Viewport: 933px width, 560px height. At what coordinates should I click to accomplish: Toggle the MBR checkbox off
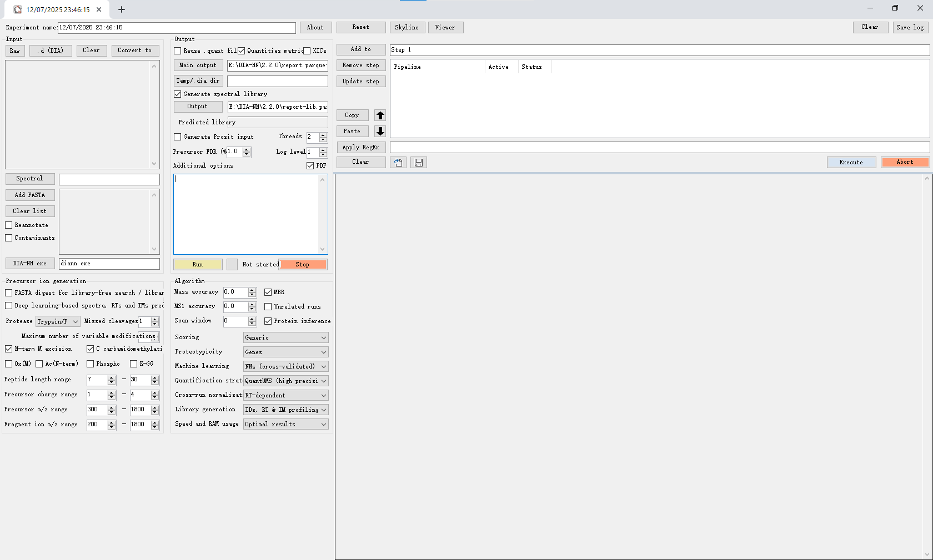coord(268,292)
